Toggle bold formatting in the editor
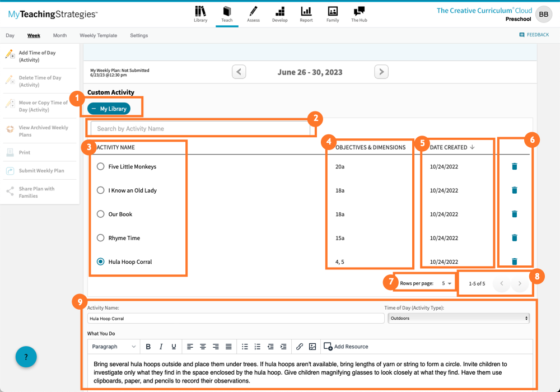This screenshot has width=560, height=392. (148, 346)
